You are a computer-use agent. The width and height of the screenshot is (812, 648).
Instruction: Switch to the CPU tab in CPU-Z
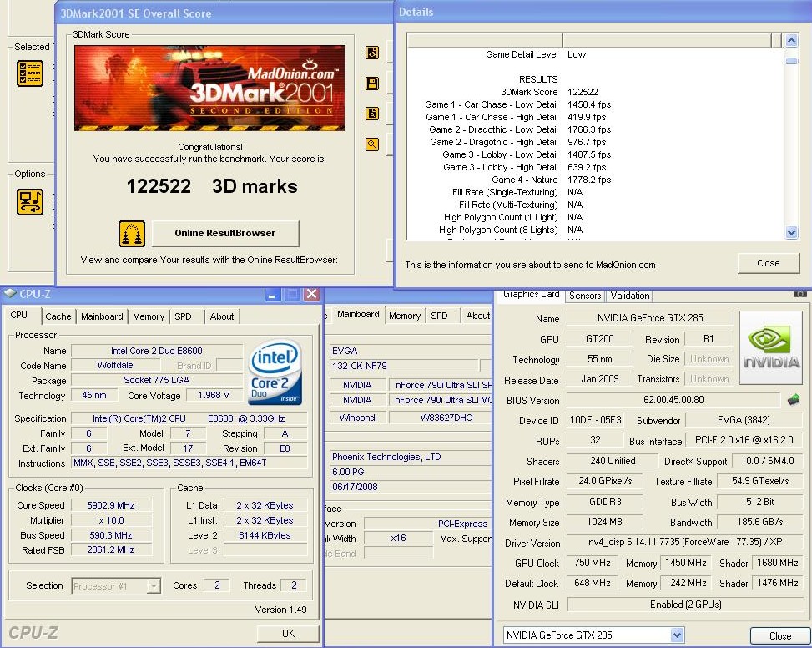(x=19, y=315)
